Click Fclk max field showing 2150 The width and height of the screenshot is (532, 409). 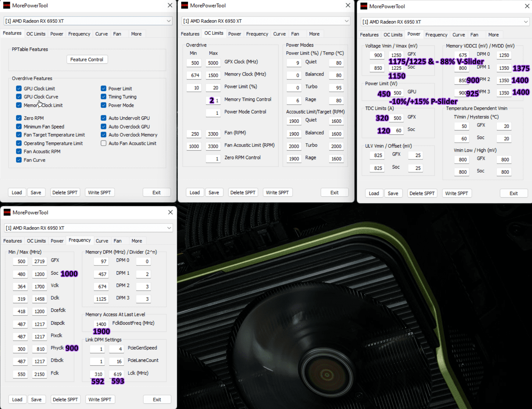39,374
